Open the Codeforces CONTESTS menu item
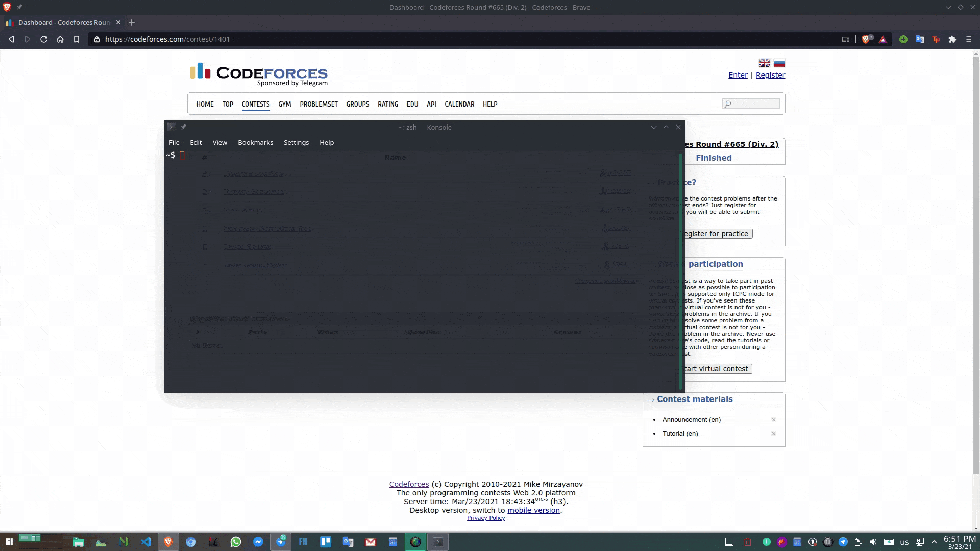Viewport: 980px width, 551px height. tap(256, 104)
